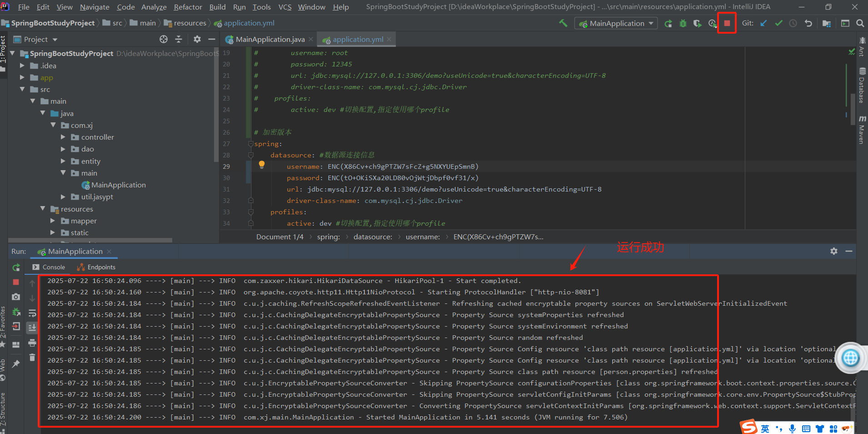Collapse the com.xj package

(x=53, y=125)
